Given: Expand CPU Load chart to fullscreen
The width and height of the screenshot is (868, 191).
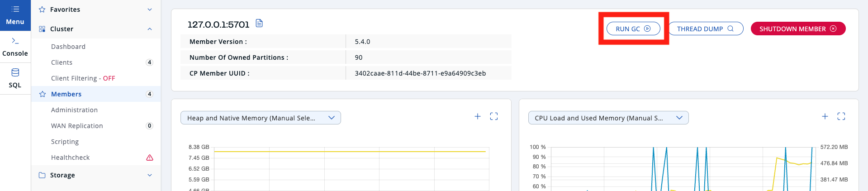Looking at the screenshot, I should pos(841,117).
